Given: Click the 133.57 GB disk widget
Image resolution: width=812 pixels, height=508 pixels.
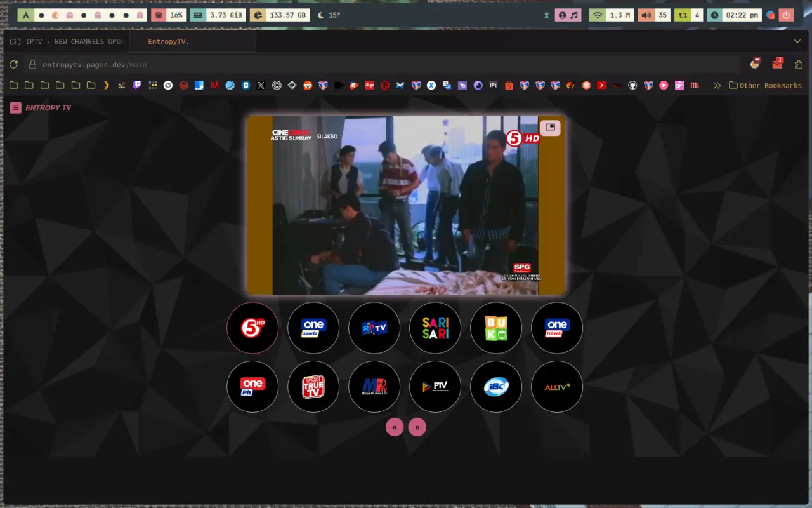Looking at the screenshot, I should [280, 15].
